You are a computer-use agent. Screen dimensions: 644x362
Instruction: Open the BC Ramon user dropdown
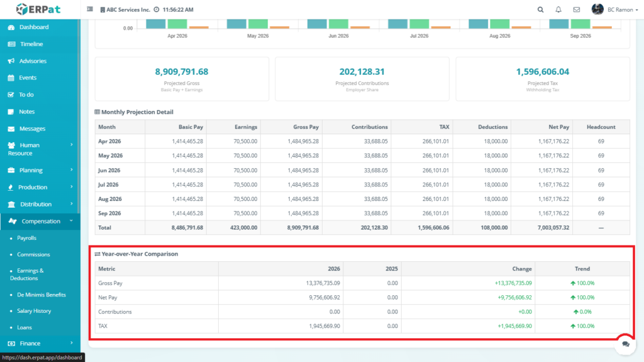(x=606, y=9)
